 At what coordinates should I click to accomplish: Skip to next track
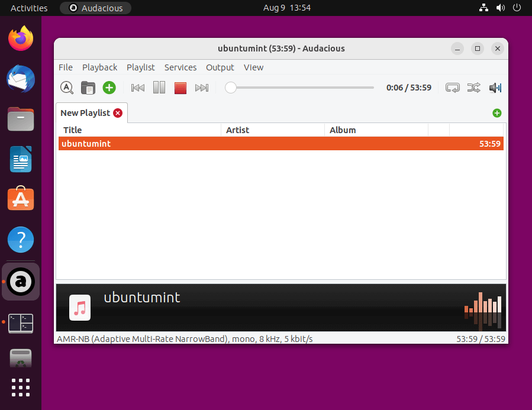(x=202, y=88)
